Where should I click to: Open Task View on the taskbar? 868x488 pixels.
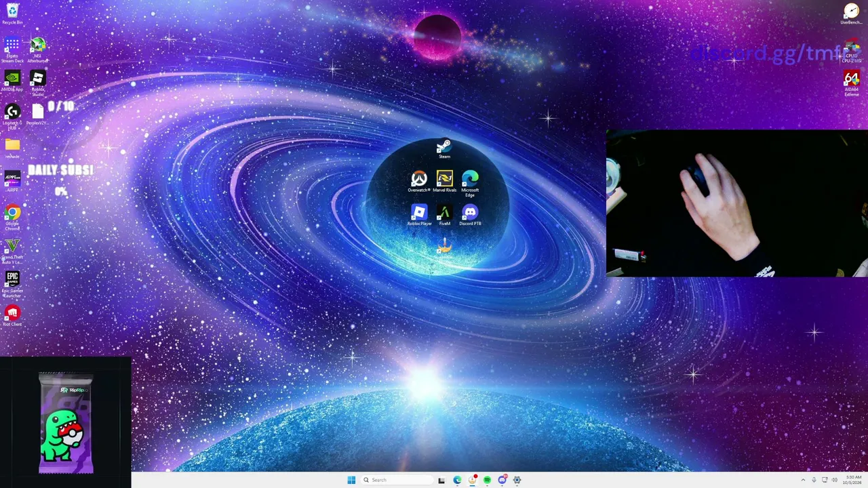[x=441, y=480]
